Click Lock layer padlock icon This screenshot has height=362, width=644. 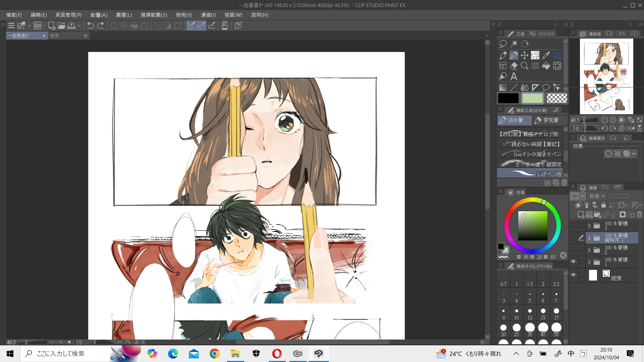click(x=603, y=205)
